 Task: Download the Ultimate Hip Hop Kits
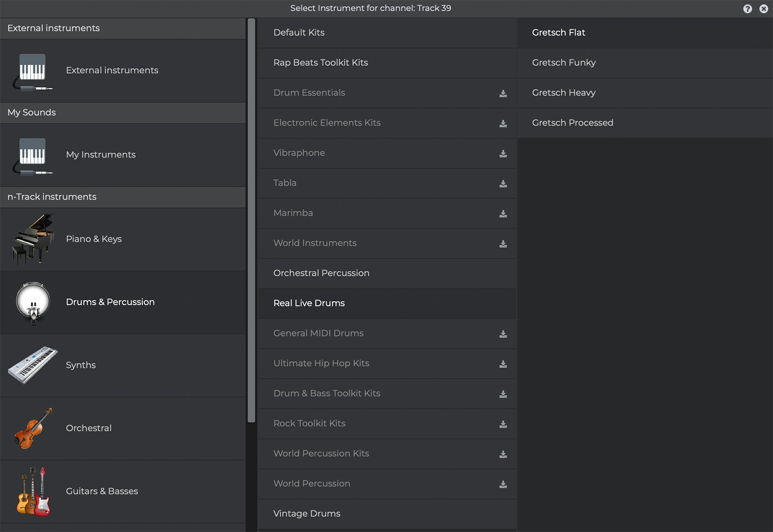[x=503, y=364]
